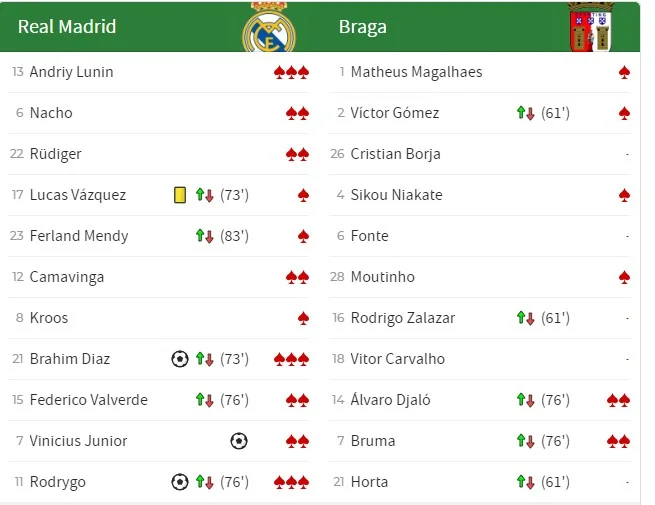Click Vinicius Junior's goal ball icon
The image size is (655, 505).
pos(238,441)
